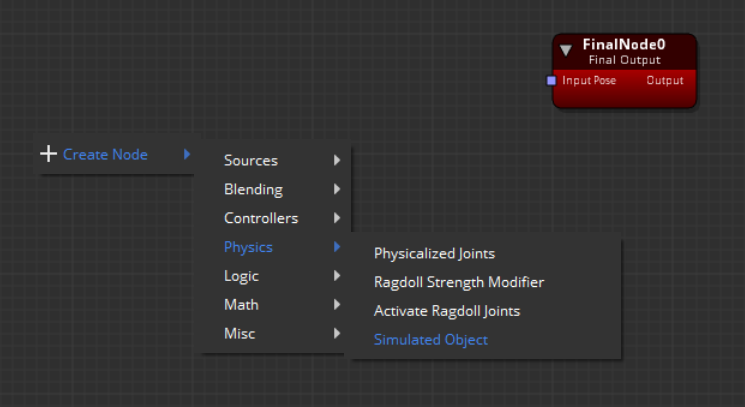745x407 pixels.
Task: Add a Ragdoll Strength Modifier node
Action: (458, 283)
